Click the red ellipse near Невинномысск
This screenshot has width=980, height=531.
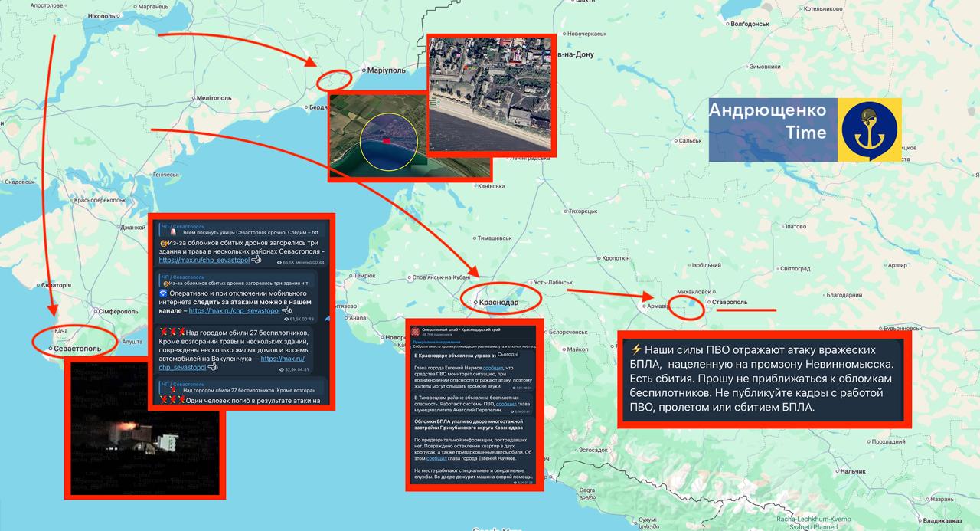(686, 304)
